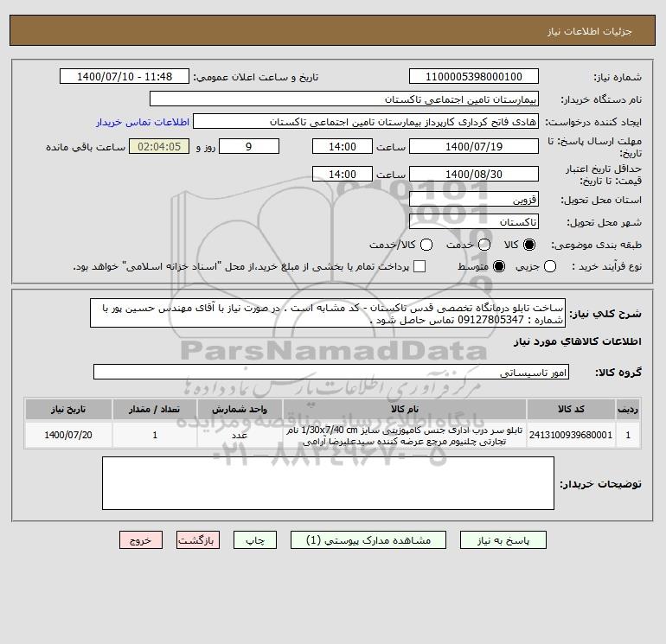
Task: Click the response deadline date 1400/07/19
Action: click(x=474, y=146)
